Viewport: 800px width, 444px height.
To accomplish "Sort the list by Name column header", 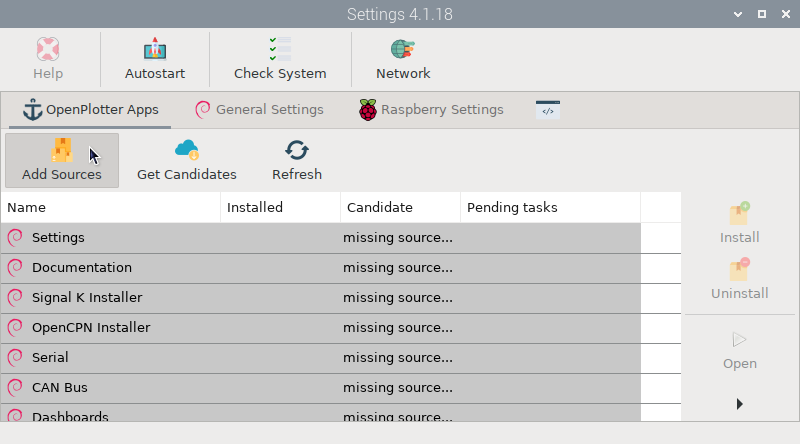I will tap(110, 208).
